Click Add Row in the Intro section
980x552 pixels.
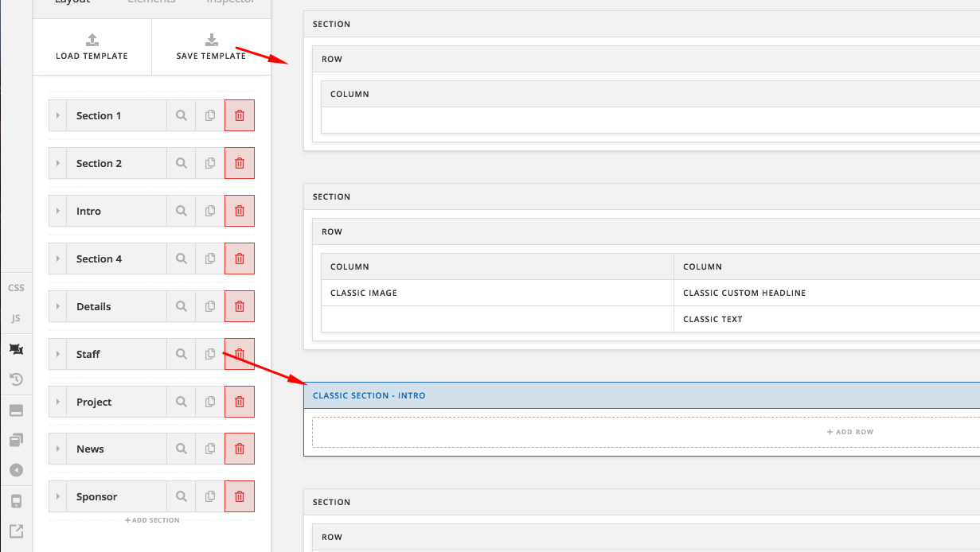click(850, 432)
